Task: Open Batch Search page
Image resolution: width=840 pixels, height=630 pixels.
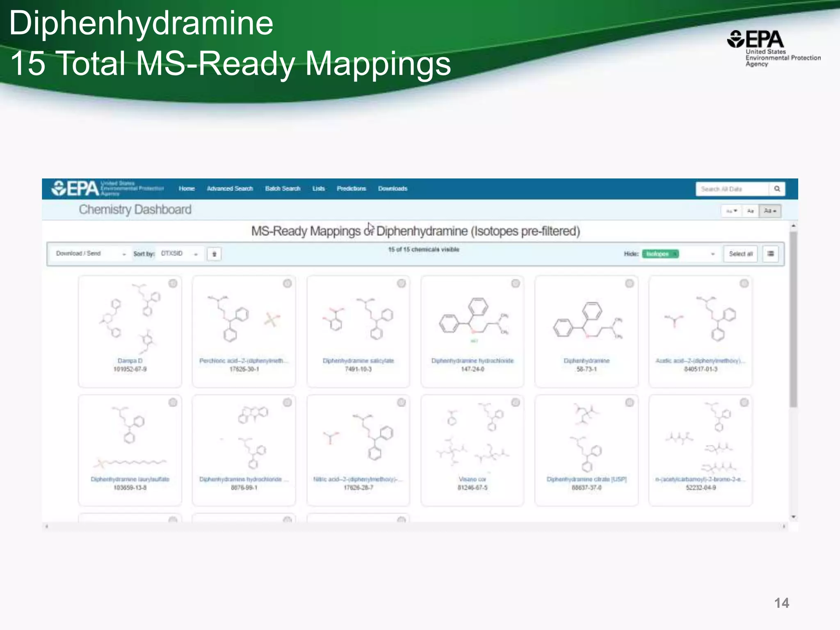Action: pyautogui.click(x=283, y=189)
